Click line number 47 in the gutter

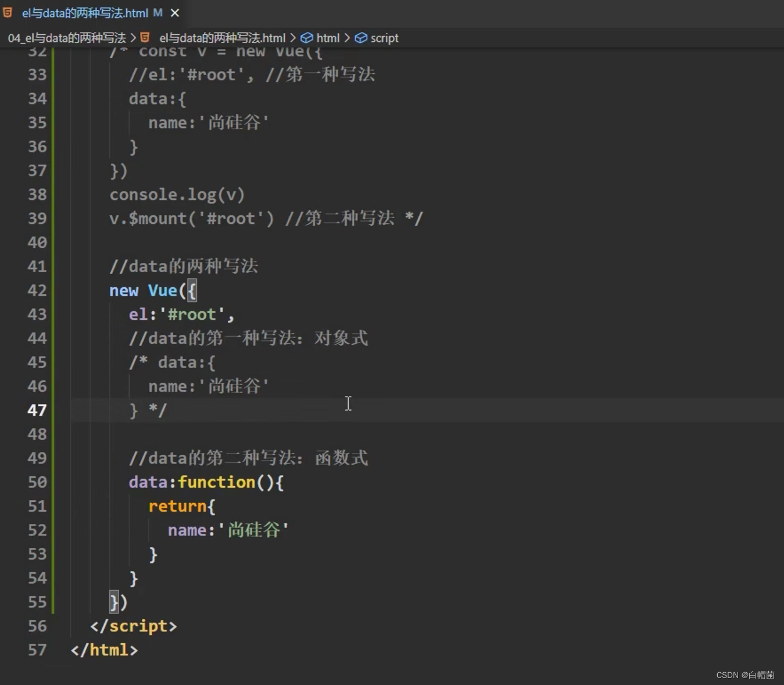click(37, 410)
